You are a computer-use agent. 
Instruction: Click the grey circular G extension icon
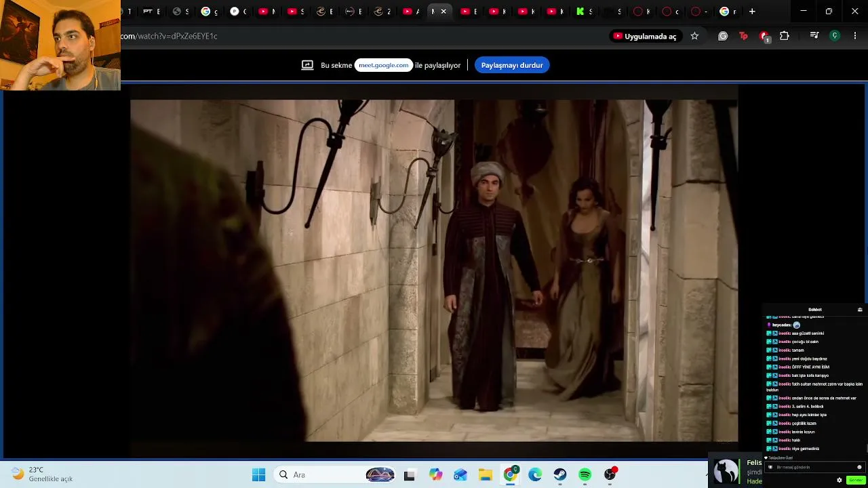pos(723,36)
